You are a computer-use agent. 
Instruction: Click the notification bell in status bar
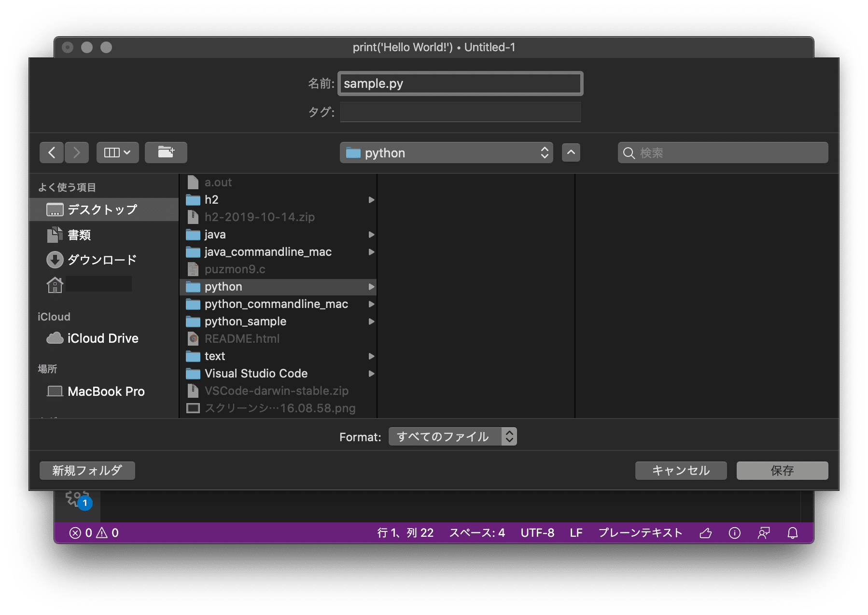792,533
